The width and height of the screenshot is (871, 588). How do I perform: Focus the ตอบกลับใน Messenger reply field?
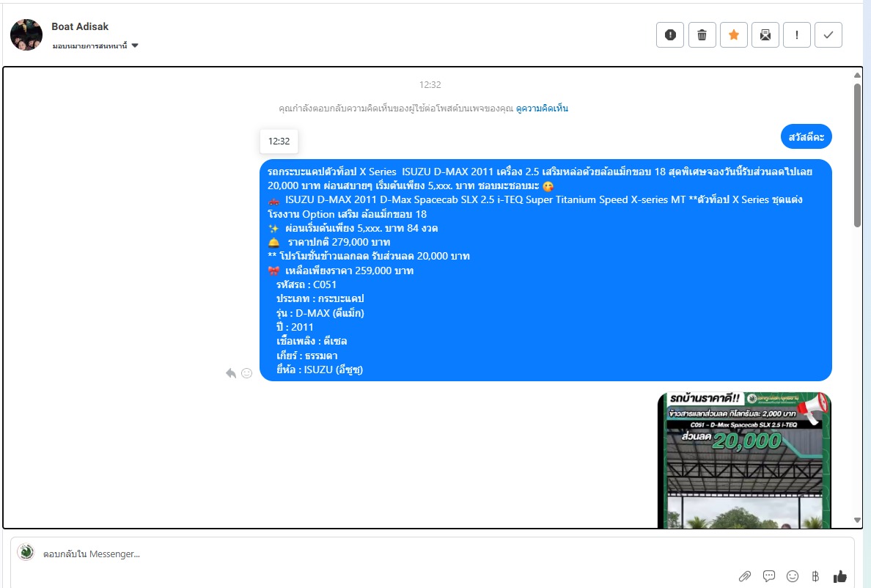point(432,554)
